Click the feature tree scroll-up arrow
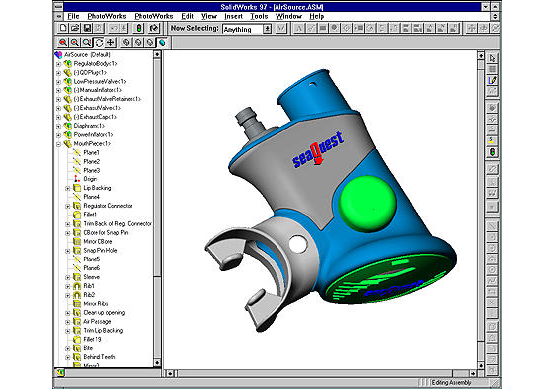The height and width of the screenshot is (389, 555). coord(157,54)
